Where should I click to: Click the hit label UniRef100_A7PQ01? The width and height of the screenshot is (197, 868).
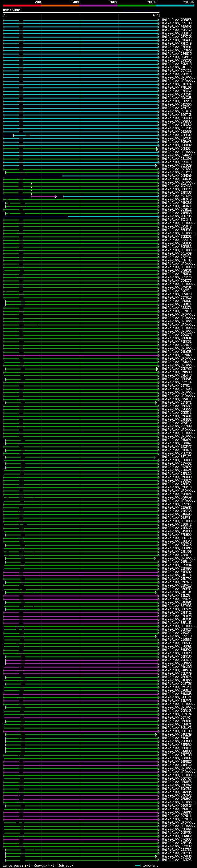[177, 47]
